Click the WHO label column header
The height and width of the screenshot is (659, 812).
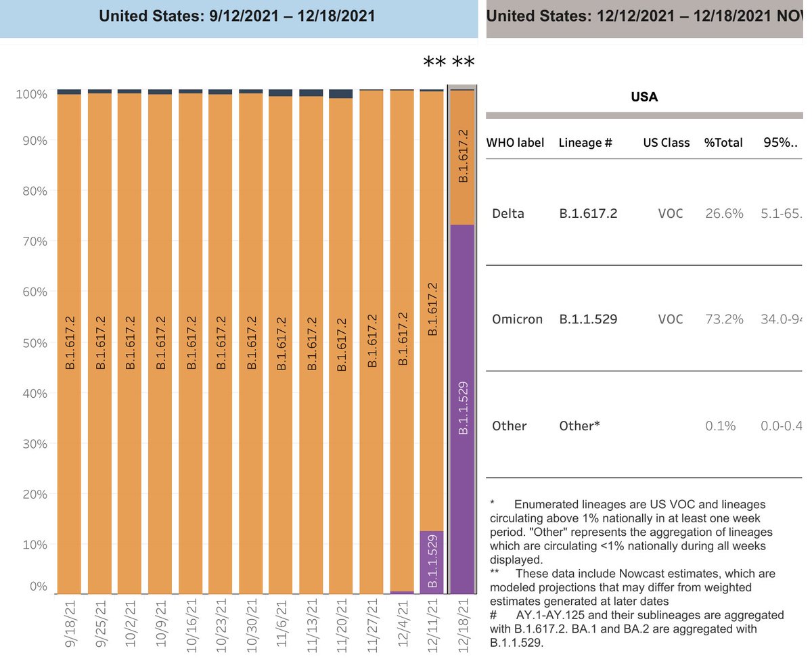[515, 142]
